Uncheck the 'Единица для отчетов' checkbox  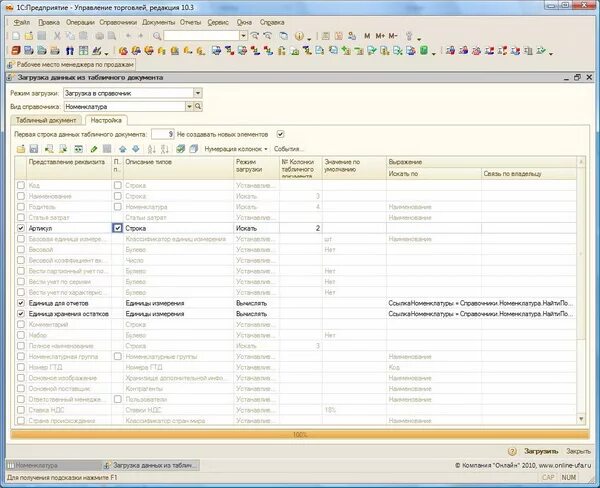click(21, 303)
